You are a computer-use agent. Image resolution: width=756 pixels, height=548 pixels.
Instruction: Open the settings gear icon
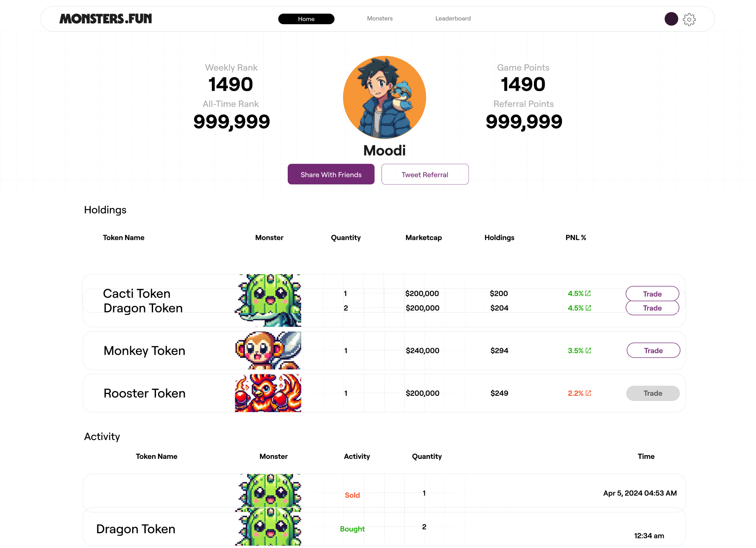click(x=689, y=19)
